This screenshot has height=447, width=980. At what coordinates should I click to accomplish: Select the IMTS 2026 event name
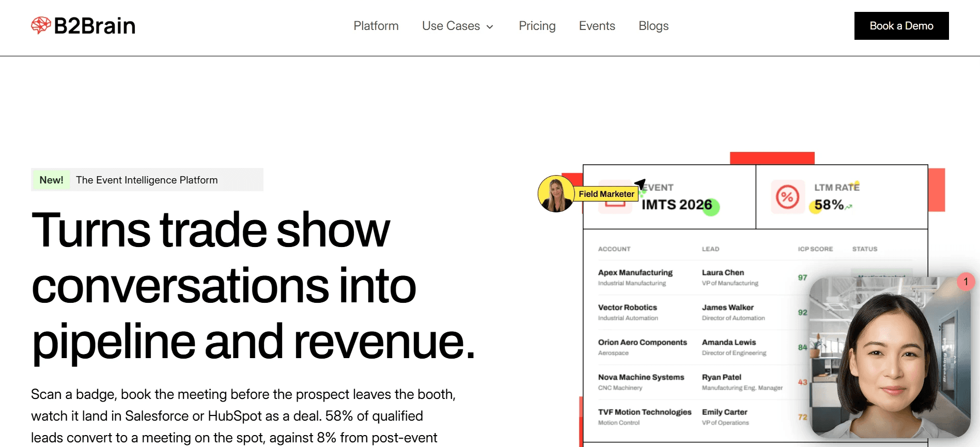pos(677,205)
